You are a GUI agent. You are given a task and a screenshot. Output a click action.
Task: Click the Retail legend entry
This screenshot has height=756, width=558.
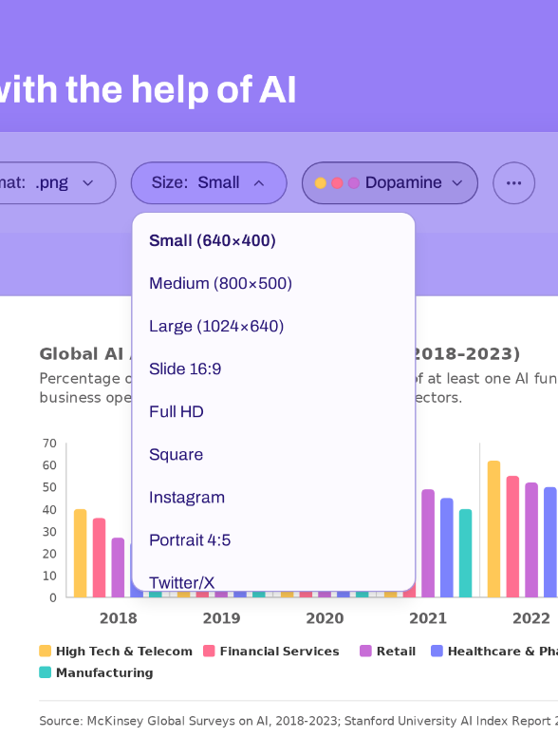pos(387,652)
